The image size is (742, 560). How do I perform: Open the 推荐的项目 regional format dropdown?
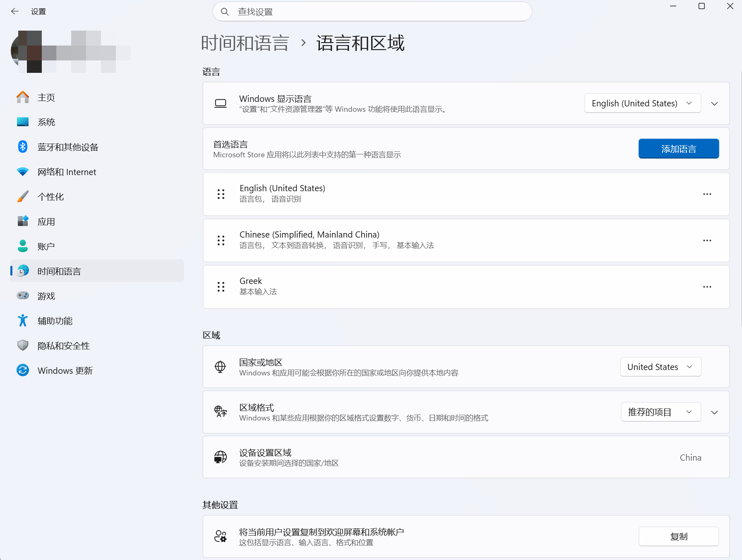(661, 412)
